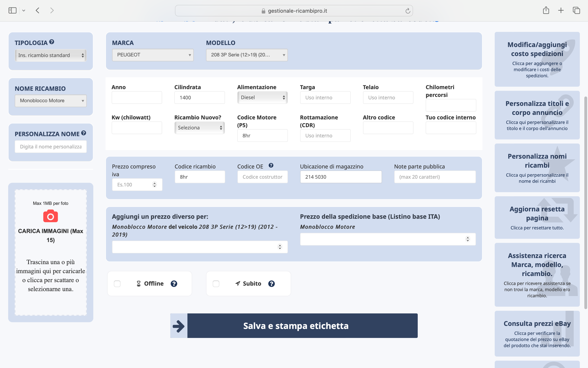The width and height of the screenshot is (588, 368).
Task: Click the spedizione base price stepper arrows
Action: 468,239
